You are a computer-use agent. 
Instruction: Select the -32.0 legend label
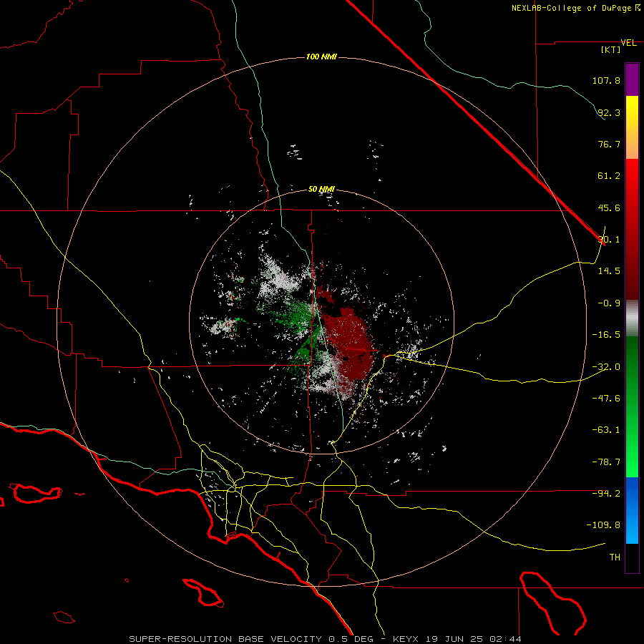click(606, 367)
